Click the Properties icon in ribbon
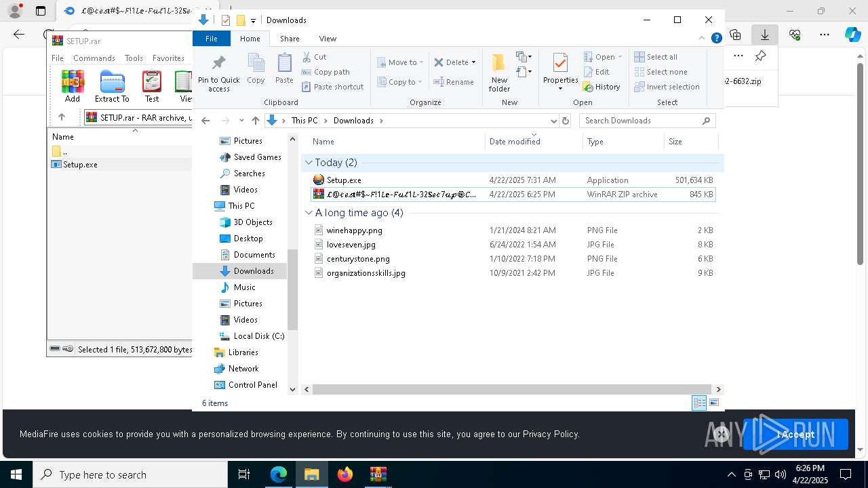This screenshot has width=868, height=488. click(x=560, y=63)
